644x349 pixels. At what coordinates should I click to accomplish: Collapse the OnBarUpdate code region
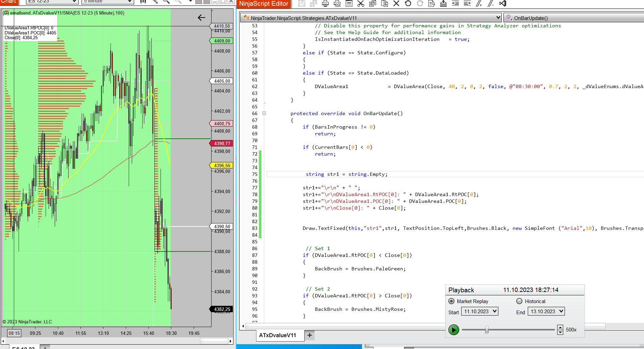(x=264, y=113)
